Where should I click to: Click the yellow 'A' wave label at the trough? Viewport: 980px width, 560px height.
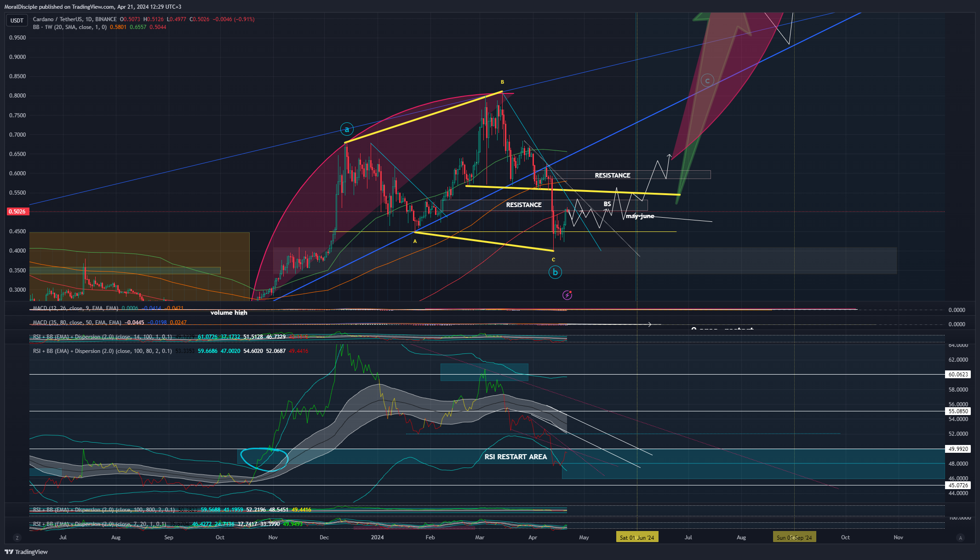coord(415,241)
